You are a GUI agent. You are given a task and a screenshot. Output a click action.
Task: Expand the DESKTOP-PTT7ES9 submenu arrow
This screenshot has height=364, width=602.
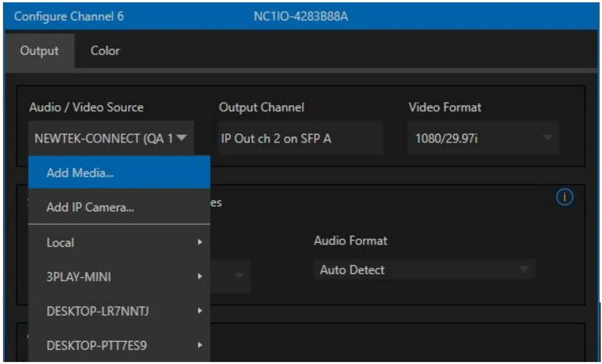pos(200,345)
